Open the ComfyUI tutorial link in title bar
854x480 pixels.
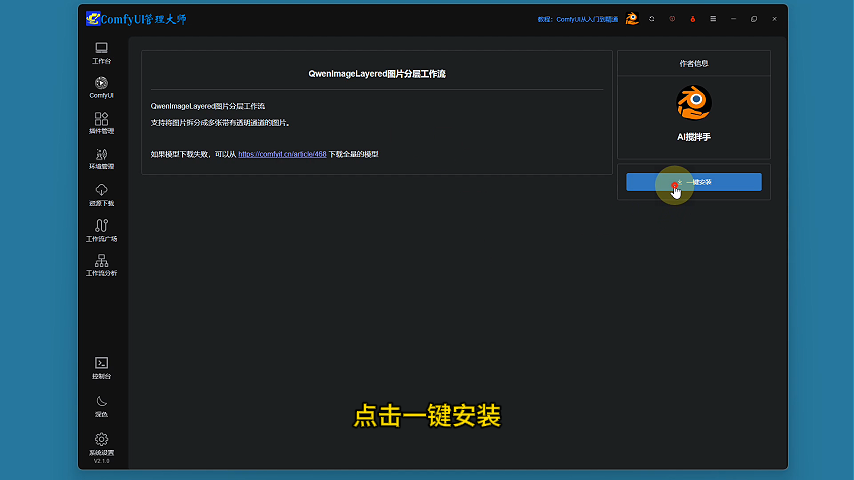(578, 20)
